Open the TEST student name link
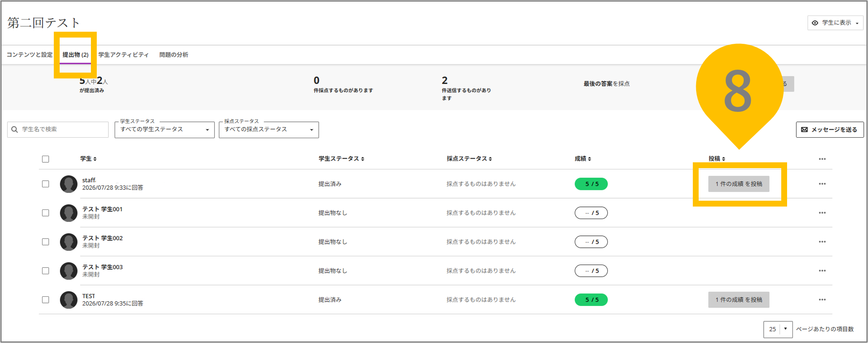Screen dimensions: 868x343 88,296
